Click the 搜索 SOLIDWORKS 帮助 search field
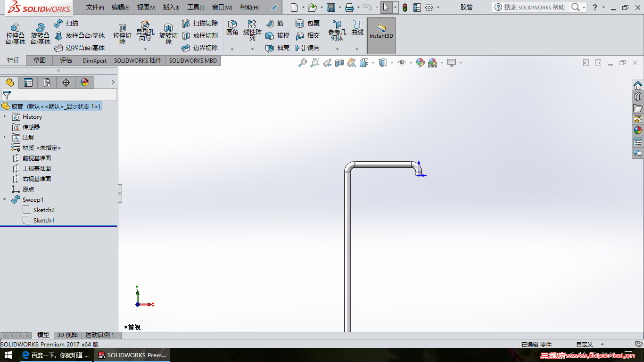Screen dimensions: 644x362 pyautogui.click(x=534, y=7)
